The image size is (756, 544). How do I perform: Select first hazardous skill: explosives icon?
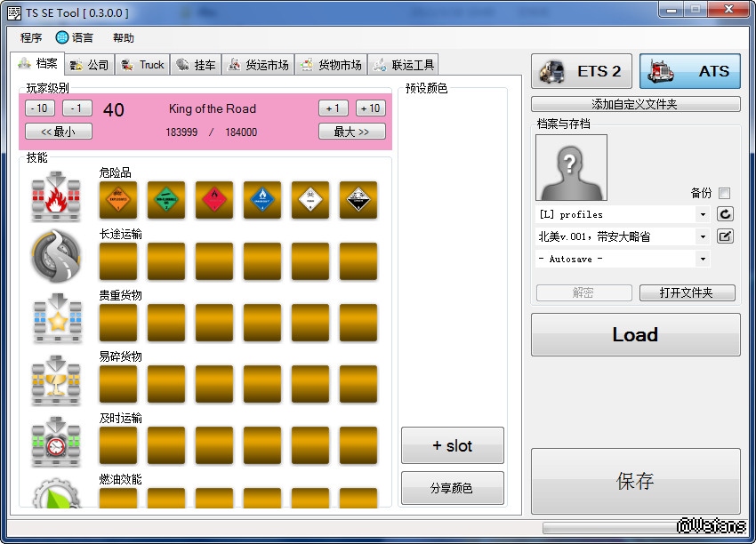coord(118,200)
